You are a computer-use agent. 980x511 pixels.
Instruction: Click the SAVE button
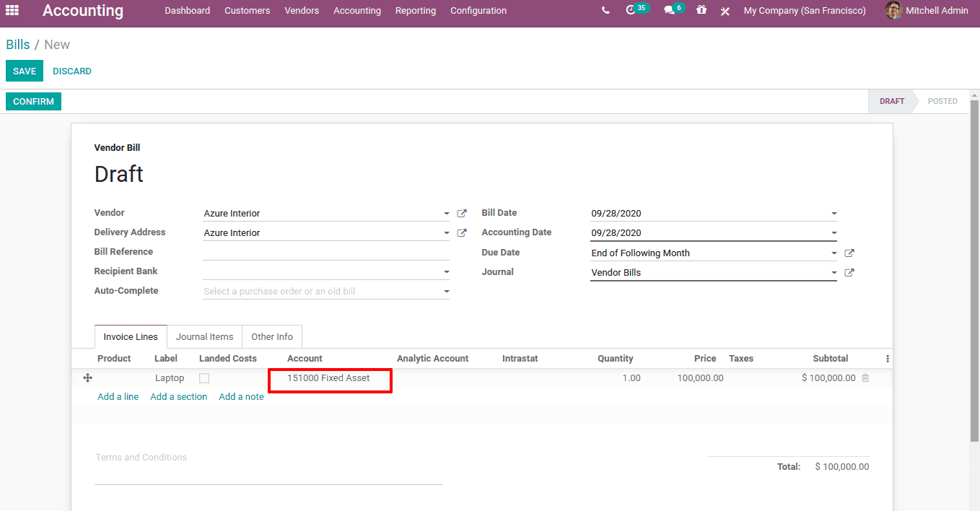(x=25, y=71)
